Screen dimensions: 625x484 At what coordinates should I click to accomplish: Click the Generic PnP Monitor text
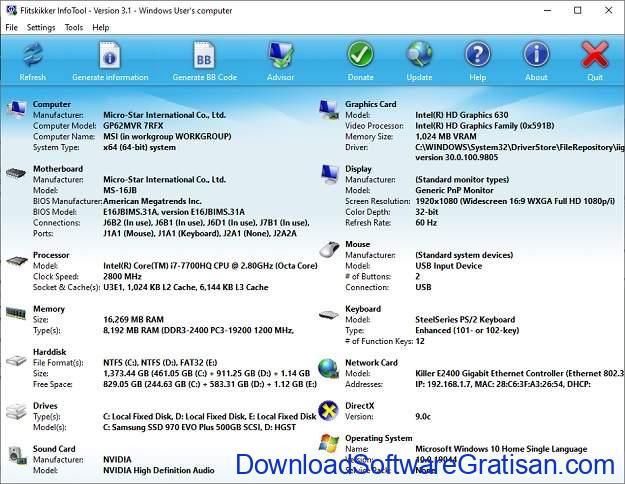pos(454,190)
